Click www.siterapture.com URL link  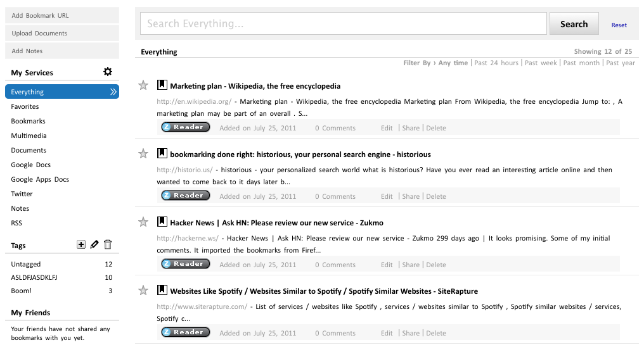202,306
